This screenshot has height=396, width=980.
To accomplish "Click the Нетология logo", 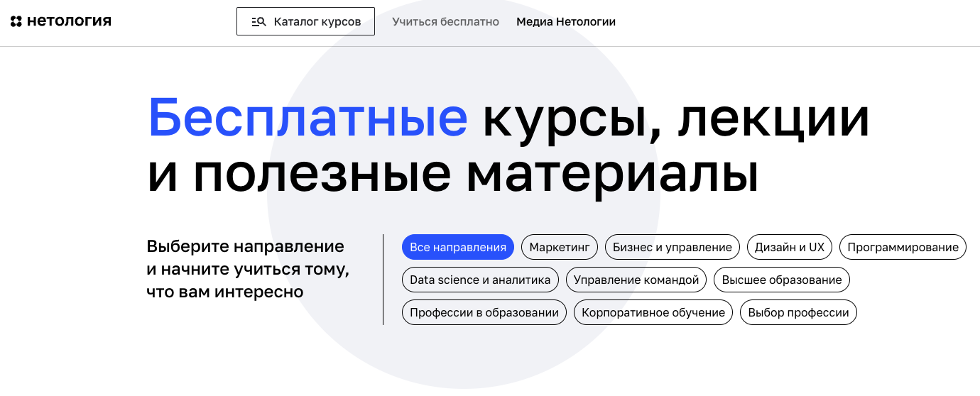I will 61,21.
